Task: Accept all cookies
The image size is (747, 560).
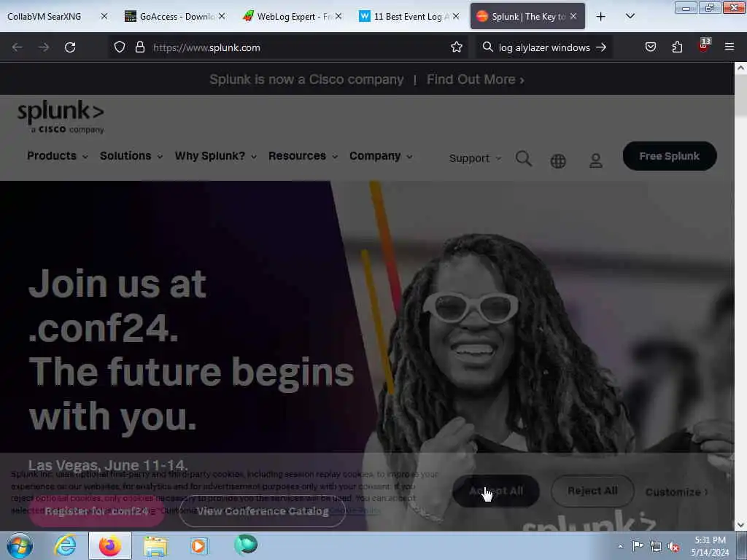Action: (x=496, y=491)
